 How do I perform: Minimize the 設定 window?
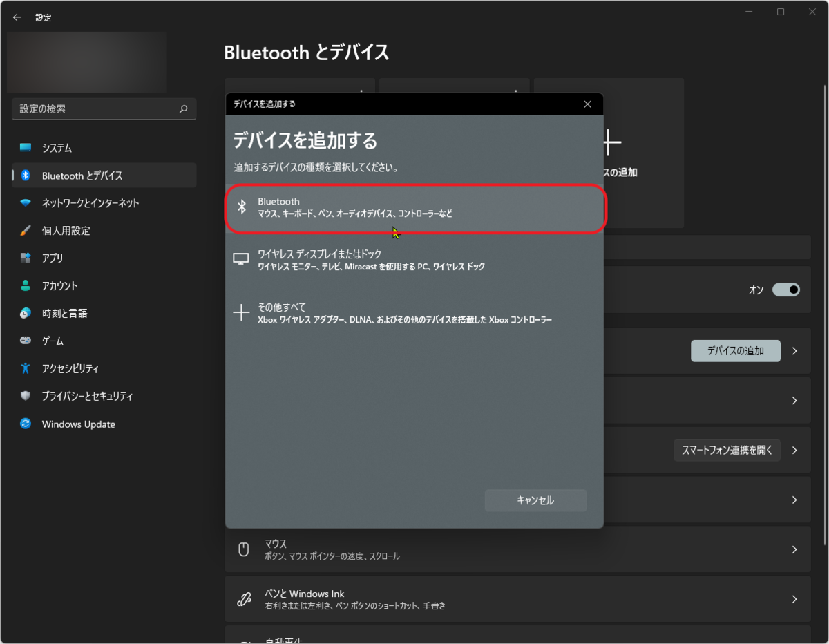pos(750,12)
